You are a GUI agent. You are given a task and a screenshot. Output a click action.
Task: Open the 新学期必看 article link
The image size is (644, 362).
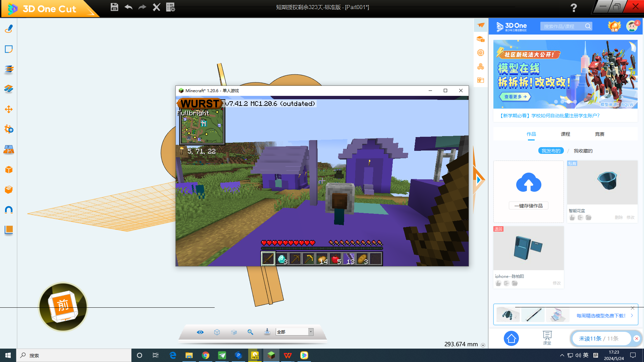click(549, 116)
